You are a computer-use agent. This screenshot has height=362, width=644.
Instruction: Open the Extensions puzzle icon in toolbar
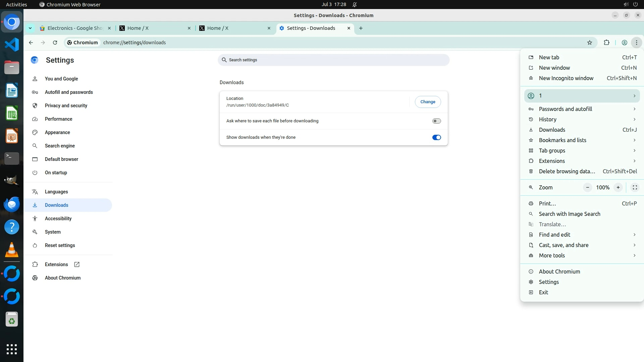click(x=606, y=43)
